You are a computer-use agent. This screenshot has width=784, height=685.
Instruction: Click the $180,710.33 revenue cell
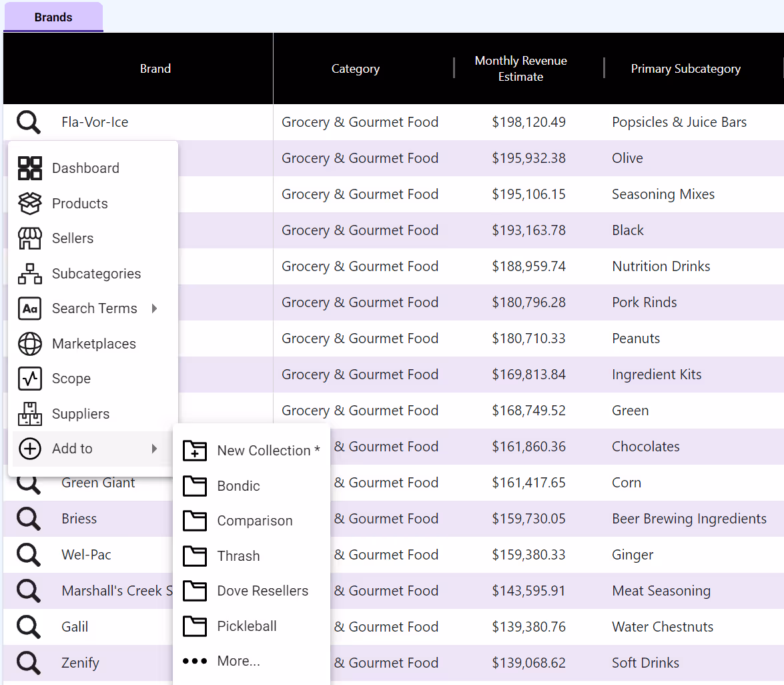click(x=528, y=338)
